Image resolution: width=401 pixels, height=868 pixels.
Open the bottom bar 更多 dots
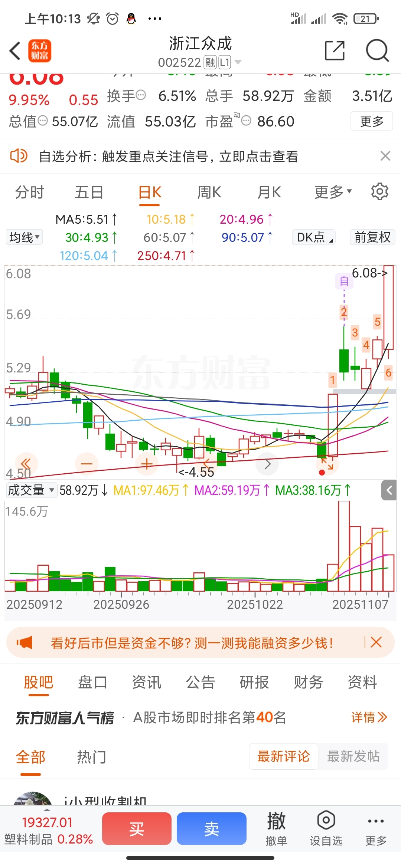376,828
